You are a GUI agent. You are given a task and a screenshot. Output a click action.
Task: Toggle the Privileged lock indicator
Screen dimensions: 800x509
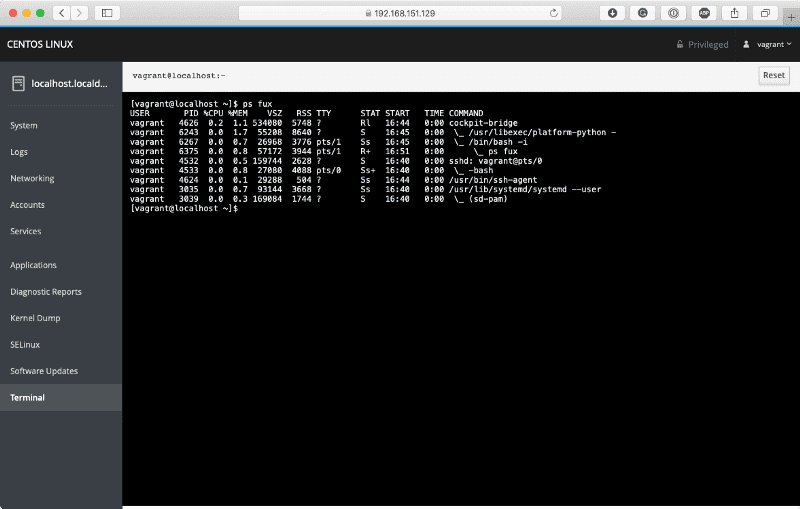(x=702, y=45)
